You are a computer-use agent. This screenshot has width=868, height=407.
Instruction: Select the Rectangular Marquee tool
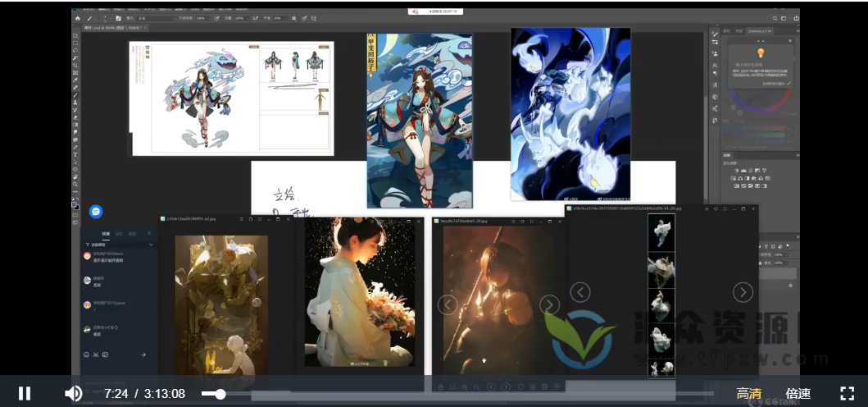pos(76,42)
